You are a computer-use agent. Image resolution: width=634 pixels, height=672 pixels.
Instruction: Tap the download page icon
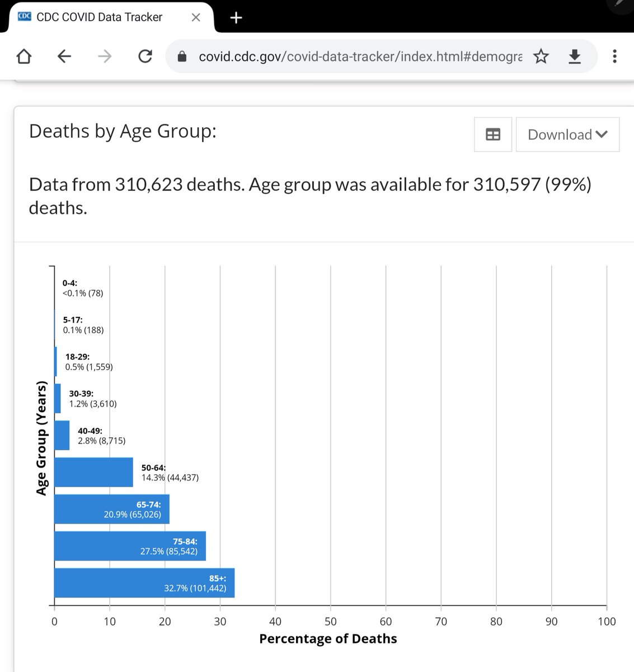point(575,56)
